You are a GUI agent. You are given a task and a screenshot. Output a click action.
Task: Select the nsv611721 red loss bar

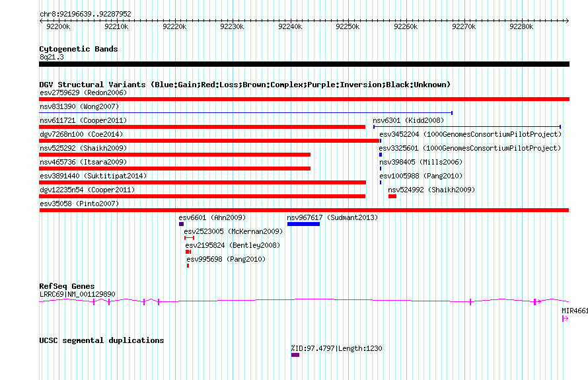point(202,127)
